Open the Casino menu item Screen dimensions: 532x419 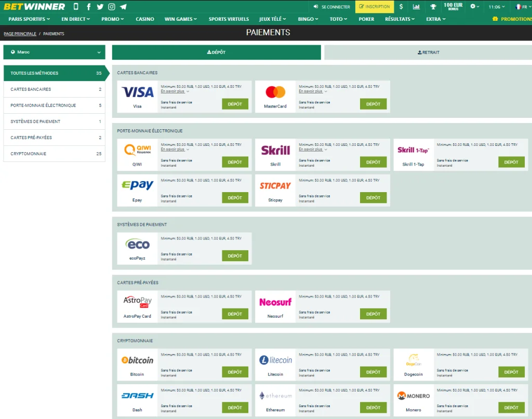pos(145,19)
